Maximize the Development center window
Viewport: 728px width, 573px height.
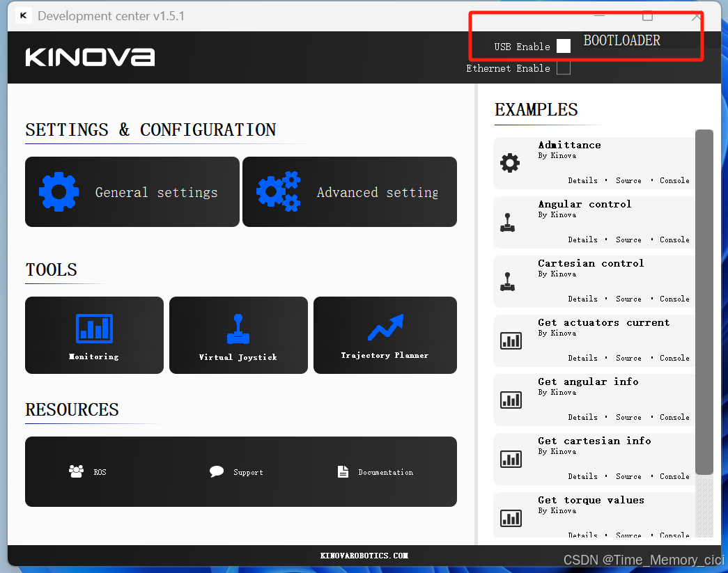[647, 16]
